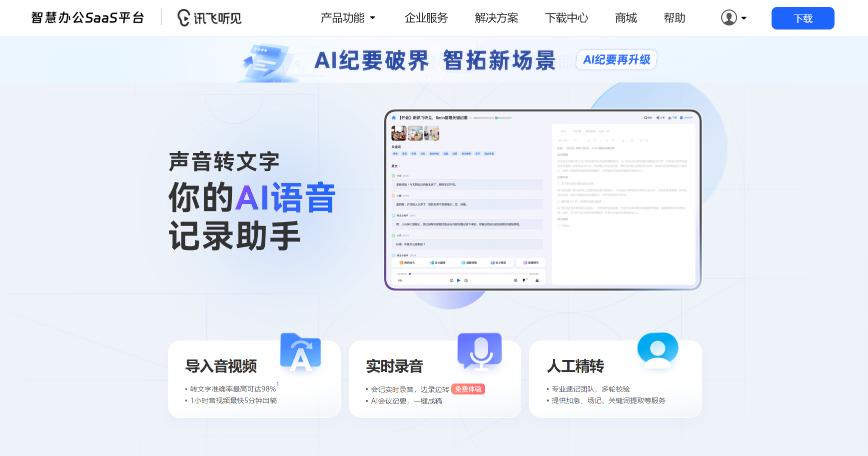Image resolution: width=868 pixels, height=456 pixels.
Task: Click the 免费体验 badge
Action: [468, 389]
